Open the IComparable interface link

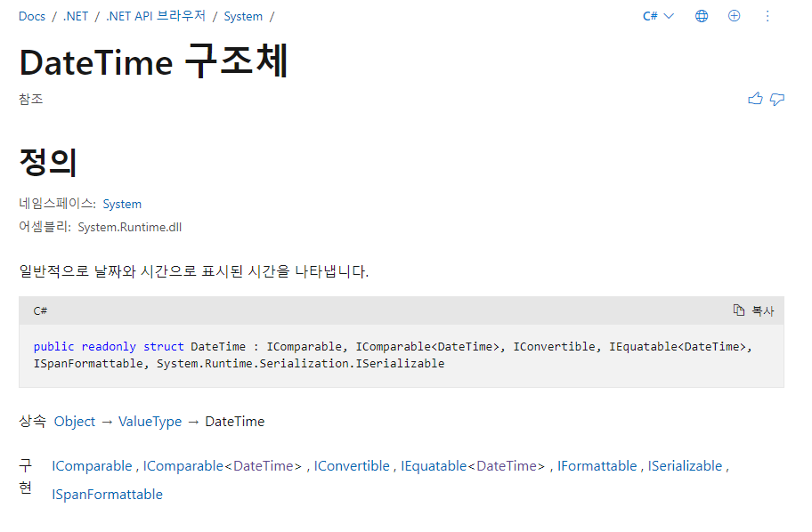(x=92, y=466)
